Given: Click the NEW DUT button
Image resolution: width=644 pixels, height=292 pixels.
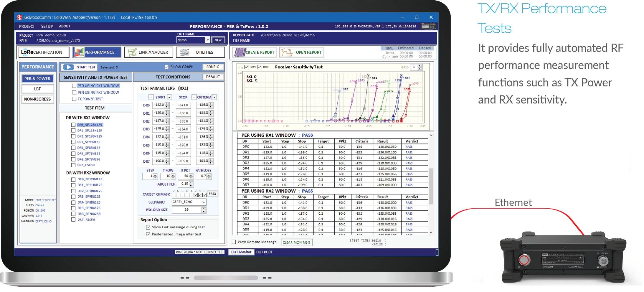Looking at the screenshot, I should tap(218, 40).
